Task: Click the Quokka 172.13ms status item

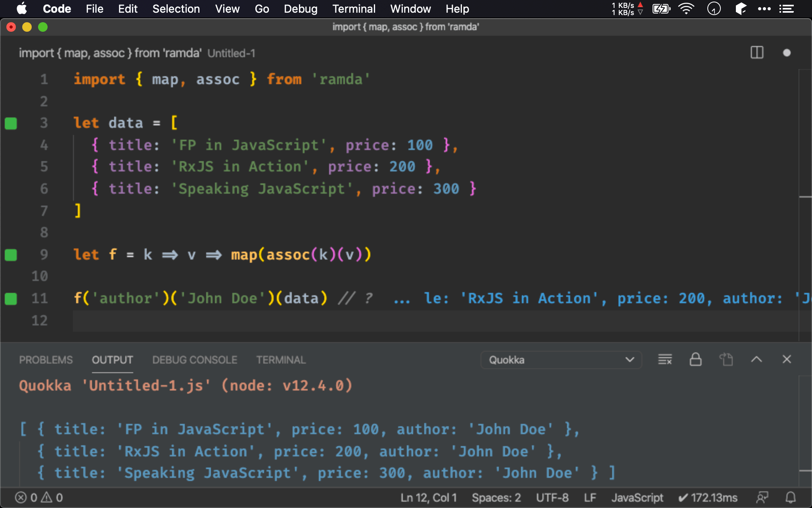Action: pos(708,498)
